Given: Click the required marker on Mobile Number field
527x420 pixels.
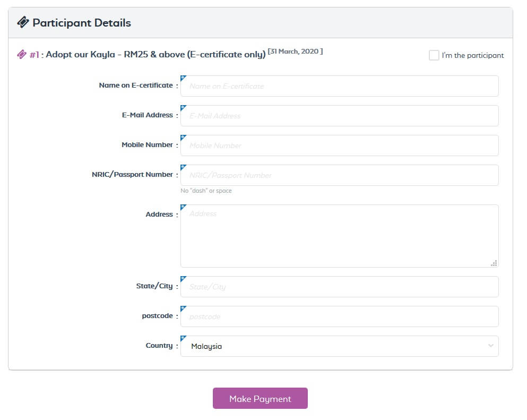Looking at the screenshot, I should (184, 138).
